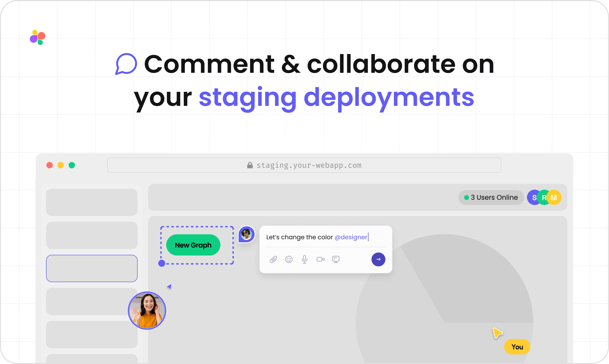Click the paperclip attachment icon

coord(273,259)
